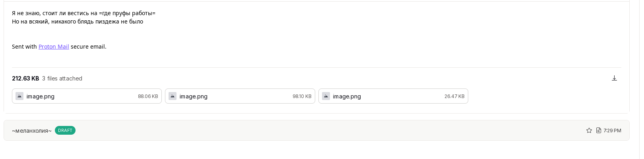Click the green DRAFT badge
Viewport: 644px width, 159px height.
[65, 130]
